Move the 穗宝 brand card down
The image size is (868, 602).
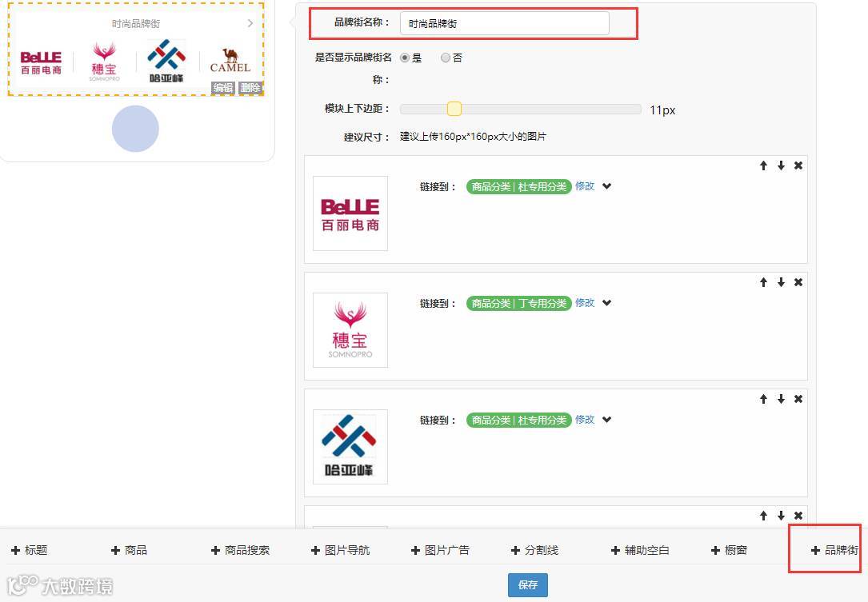781,282
